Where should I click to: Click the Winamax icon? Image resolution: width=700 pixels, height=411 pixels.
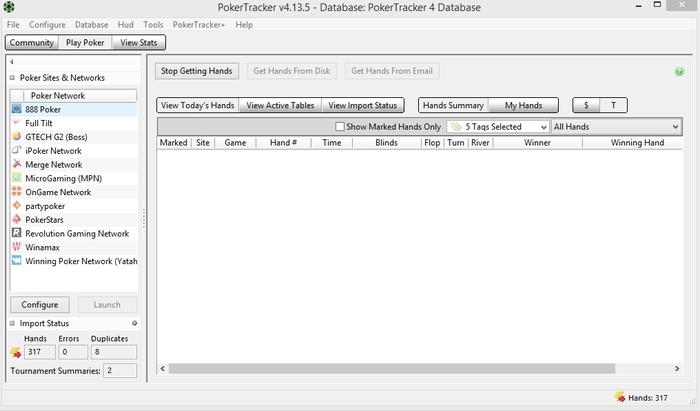[17, 247]
